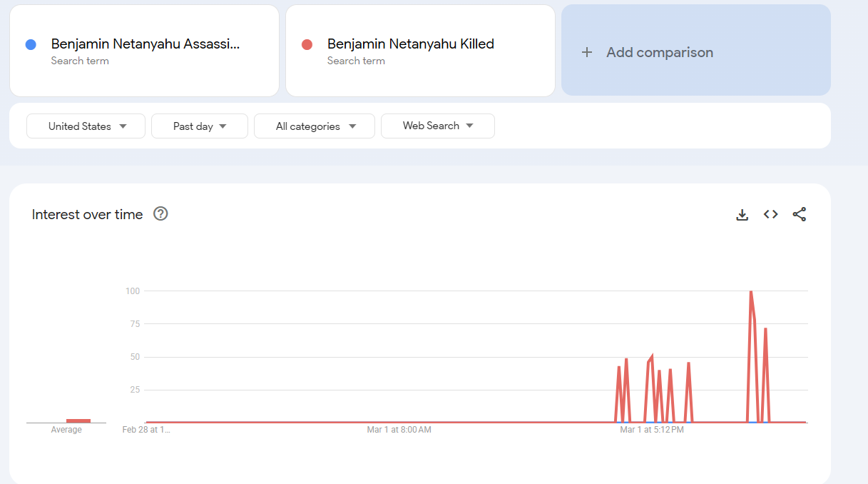The width and height of the screenshot is (868, 484).
Task: Open the embed code icon
Action: coord(770,214)
